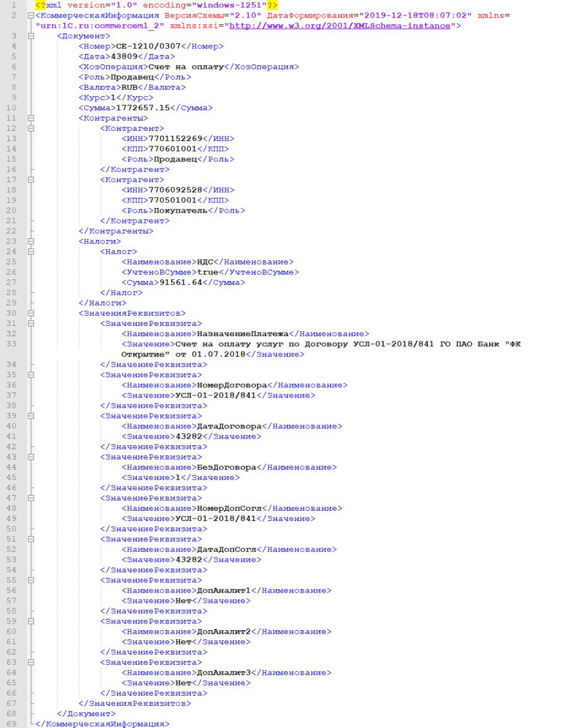Collapse the Контрагент fold on line 12
This screenshot has width=565, height=728.
(x=31, y=129)
